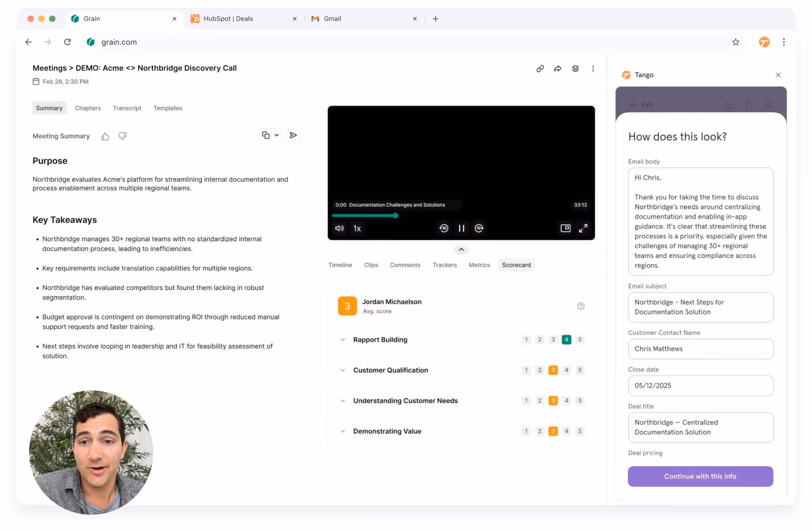This screenshot has height=531, width=812.
Task: Open Templates tab
Action: [168, 108]
